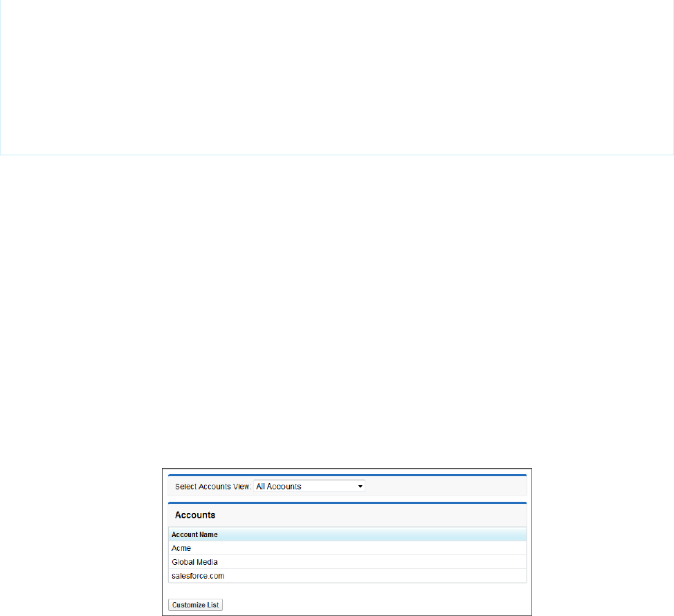Image resolution: width=674 pixels, height=616 pixels.
Task: Click the Accounts section heading
Action: (195, 515)
